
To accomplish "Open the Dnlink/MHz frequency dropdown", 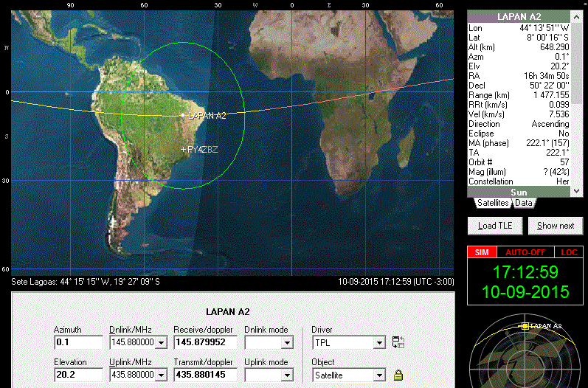I will (162, 343).
